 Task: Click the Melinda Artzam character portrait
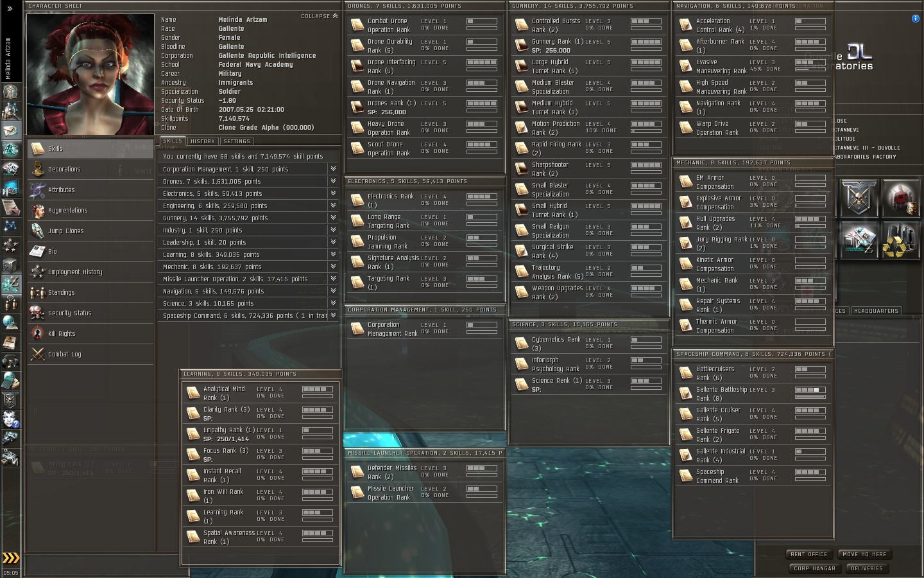point(90,74)
